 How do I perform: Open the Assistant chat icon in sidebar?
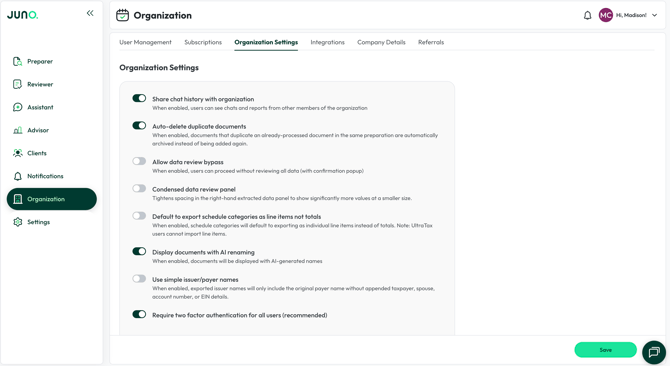tap(18, 107)
